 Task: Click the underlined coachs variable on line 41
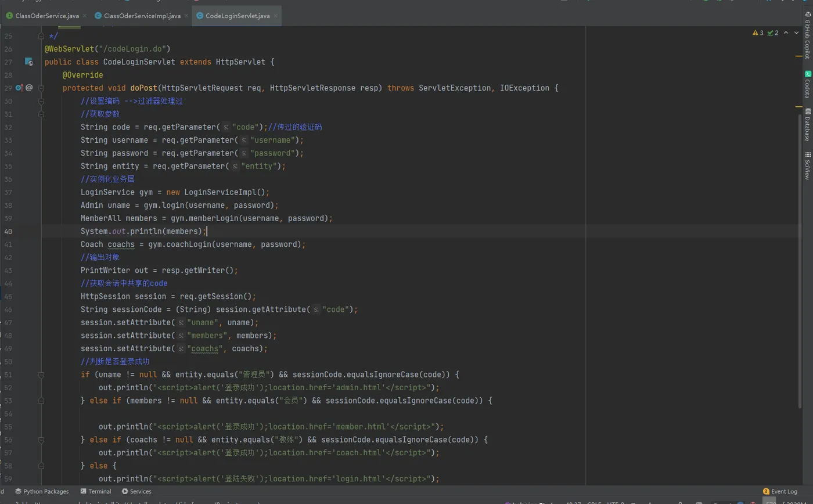121,244
